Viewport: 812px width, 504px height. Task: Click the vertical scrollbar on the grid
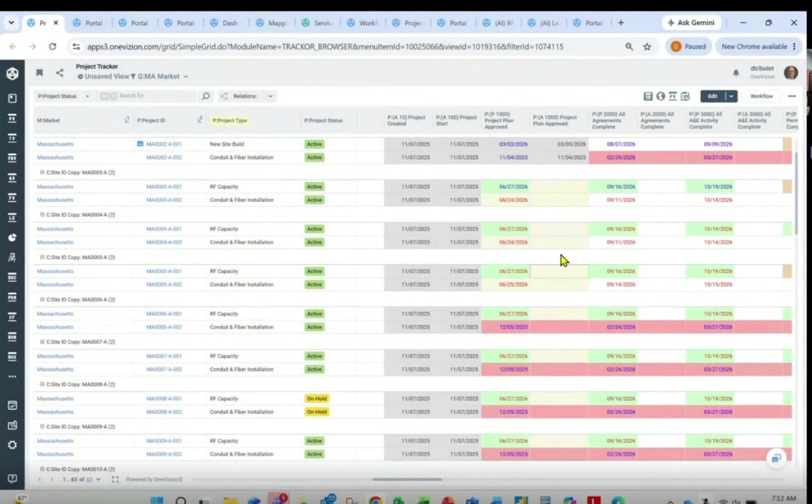click(797, 193)
